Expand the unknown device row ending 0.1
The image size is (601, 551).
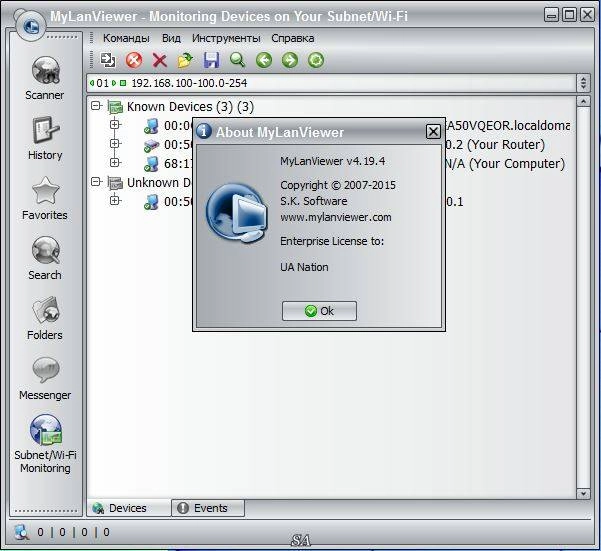tap(115, 200)
